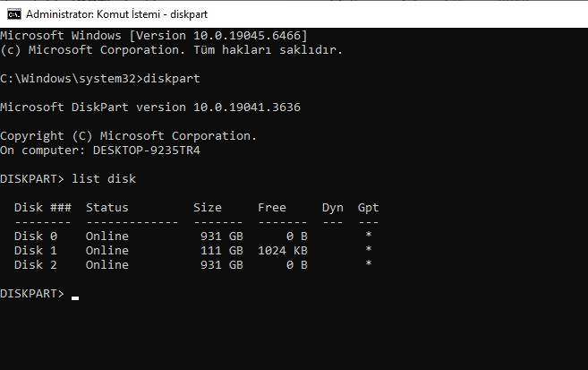Click the 'Gpt' column header

pyautogui.click(x=368, y=208)
